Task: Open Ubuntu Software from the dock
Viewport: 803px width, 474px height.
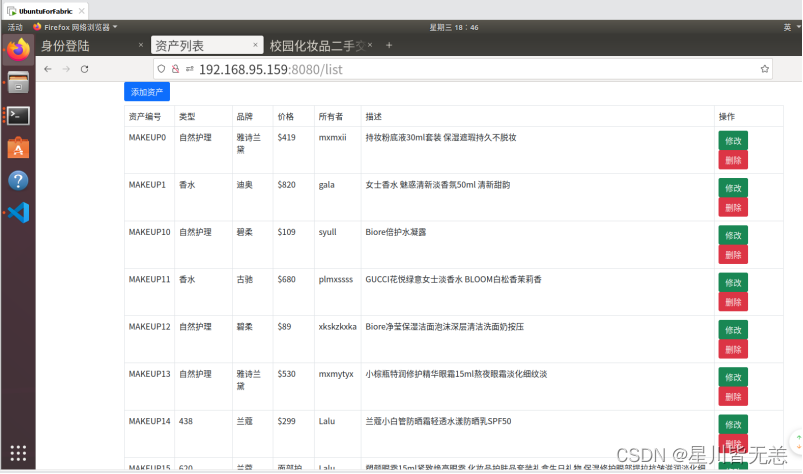Action: (18, 148)
